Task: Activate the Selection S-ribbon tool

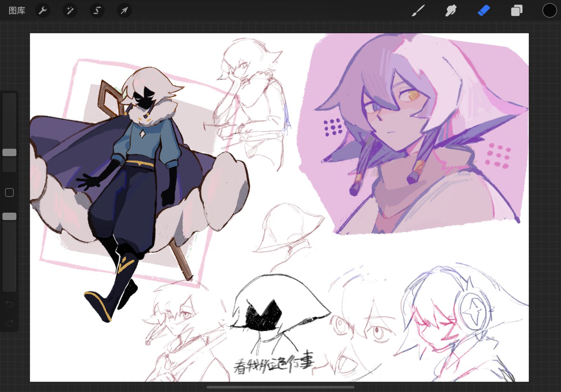Action: click(x=97, y=11)
